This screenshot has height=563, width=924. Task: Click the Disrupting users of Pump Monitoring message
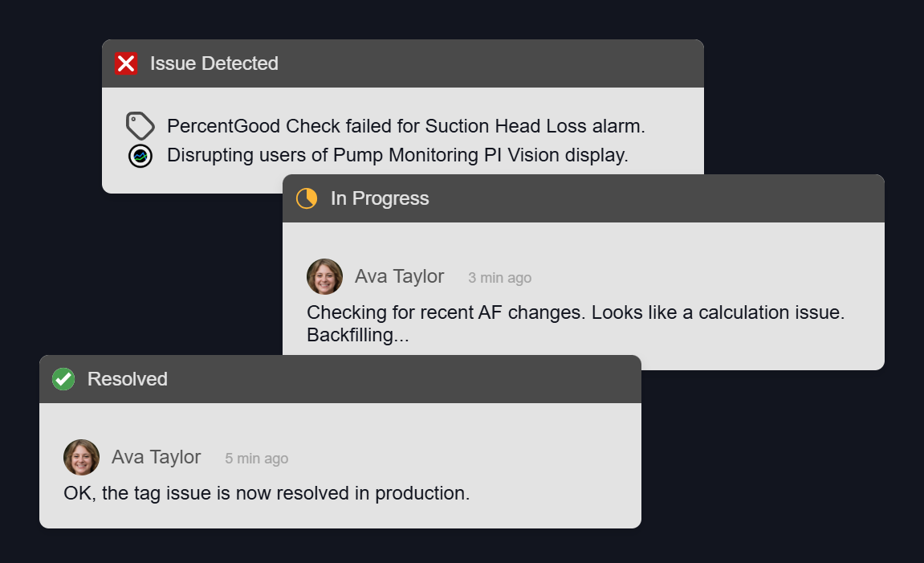[x=397, y=155]
